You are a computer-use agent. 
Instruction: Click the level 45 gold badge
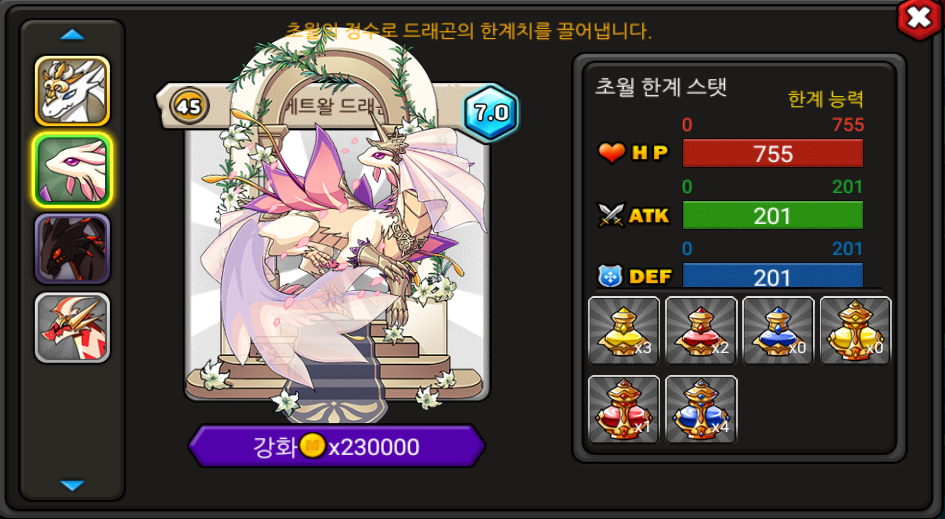coord(189,107)
